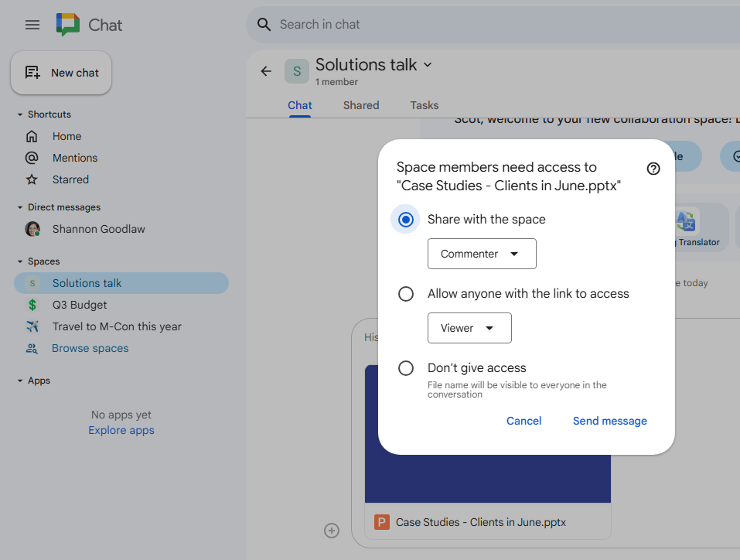This screenshot has width=740, height=560.
Task: Click the Case Studies file name in attachment
Action: (x=480, y=522)
